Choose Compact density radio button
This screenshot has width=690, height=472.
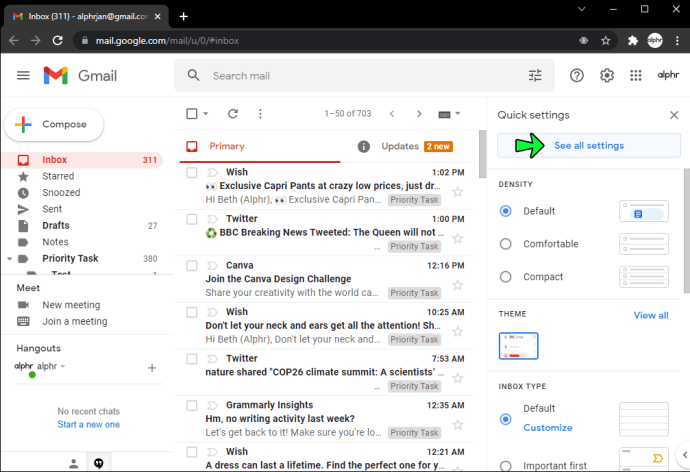click(506, 277)
